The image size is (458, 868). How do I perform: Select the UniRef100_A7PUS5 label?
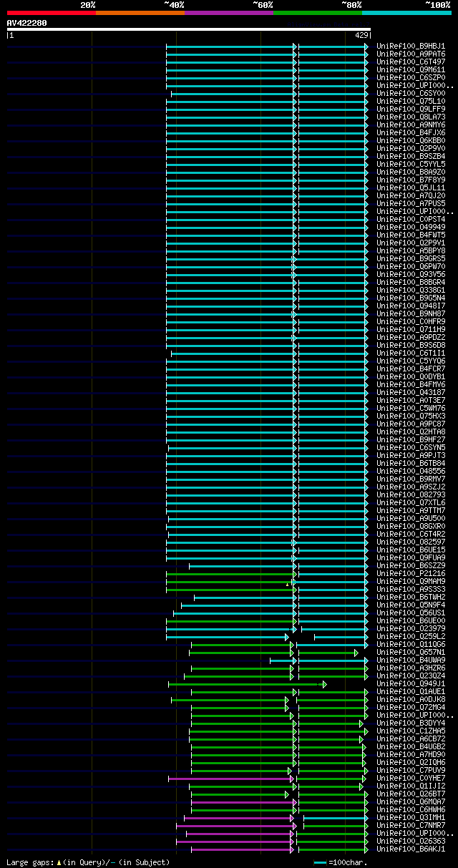(411, 203)
